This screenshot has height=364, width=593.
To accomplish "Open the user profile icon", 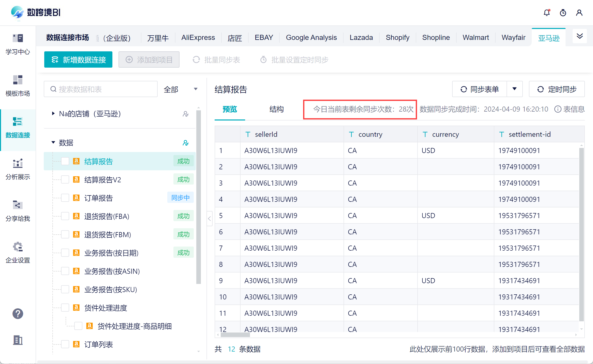I will tap(579, 13).
